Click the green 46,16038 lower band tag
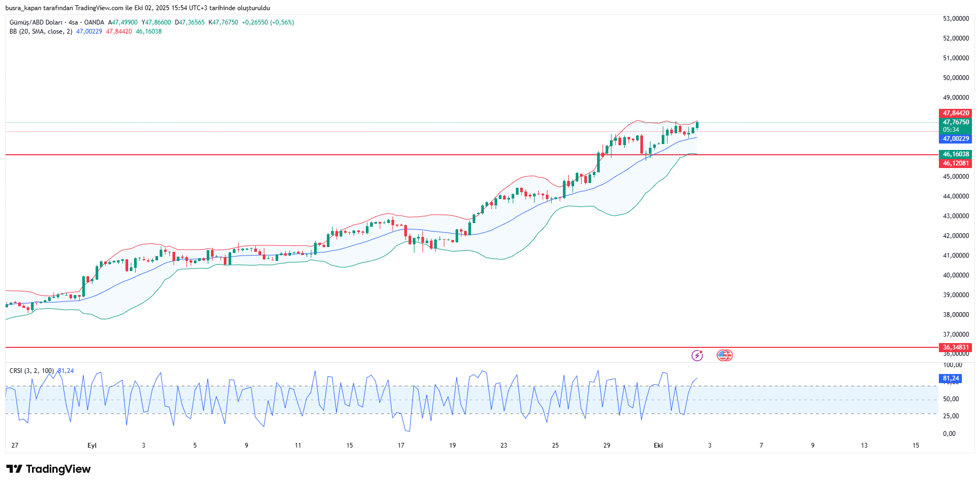Image resolution: width=980 pixels, height=485 pixels. 955,154
